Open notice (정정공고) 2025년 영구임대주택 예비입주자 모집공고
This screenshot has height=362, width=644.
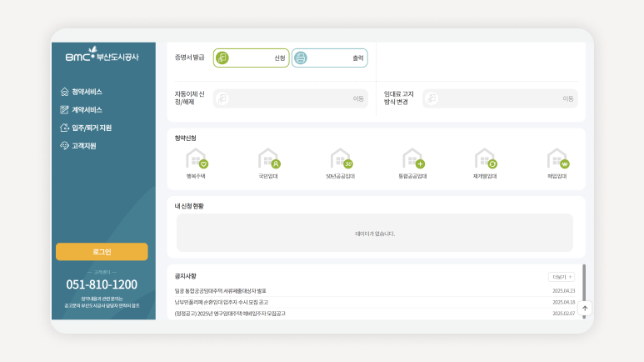pos(230,314)
